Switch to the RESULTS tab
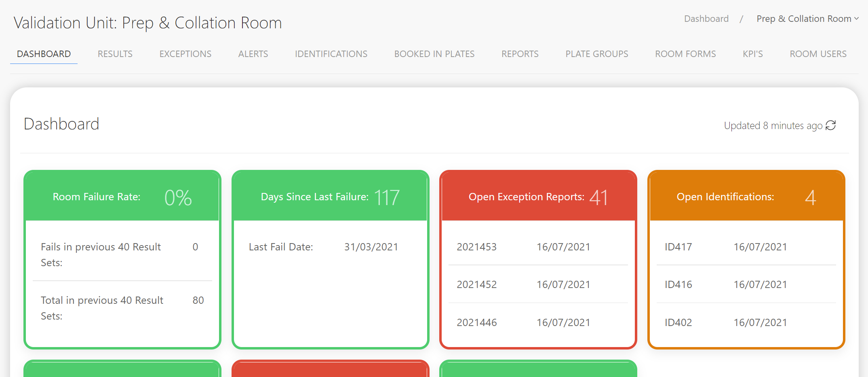Image resolution: width=868 pixels, height=377 pixels. 115,54
